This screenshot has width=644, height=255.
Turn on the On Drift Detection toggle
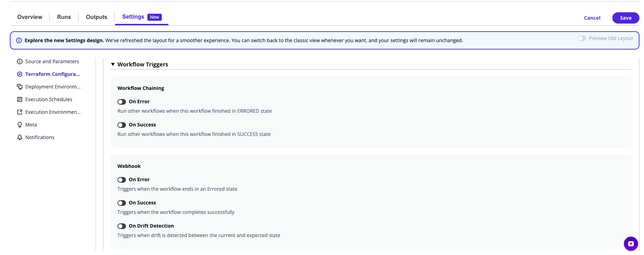[122, 226]
